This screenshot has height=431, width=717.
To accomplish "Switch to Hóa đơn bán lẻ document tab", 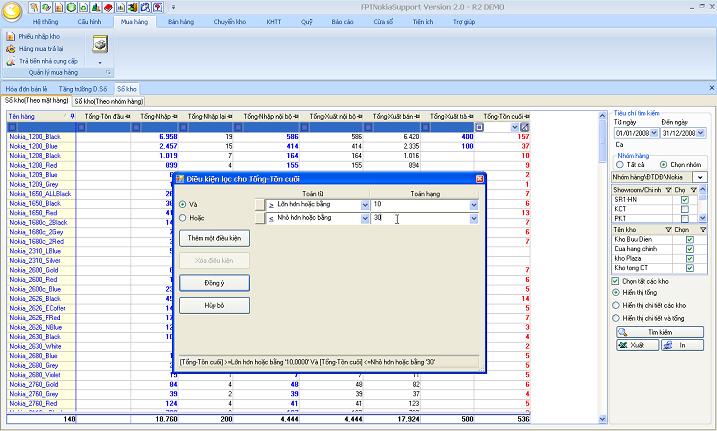I will [x=27, y=89].
